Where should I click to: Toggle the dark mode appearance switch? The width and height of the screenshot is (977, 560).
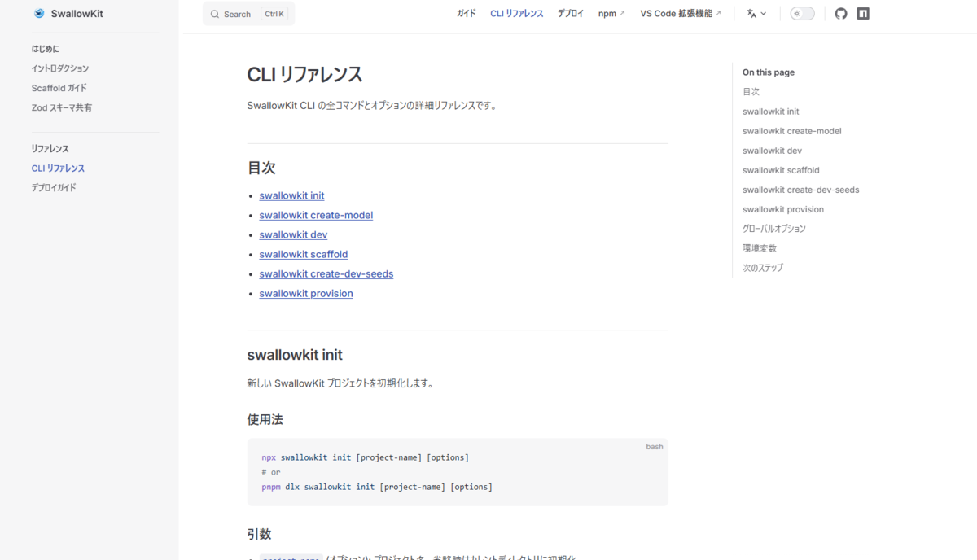click(x=802, y=14)
